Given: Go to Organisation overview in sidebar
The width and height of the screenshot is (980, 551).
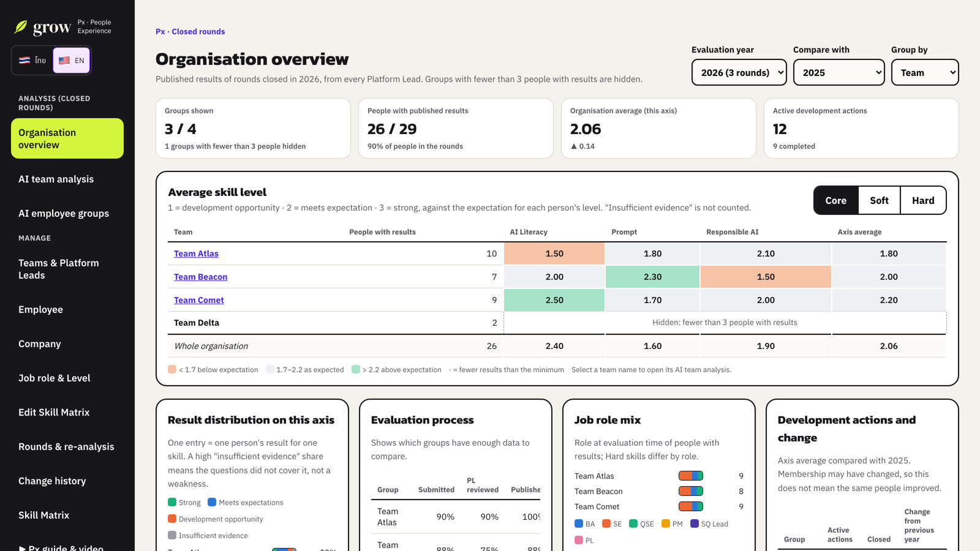Looking at the screenshot, I should [x=67, y=138].
